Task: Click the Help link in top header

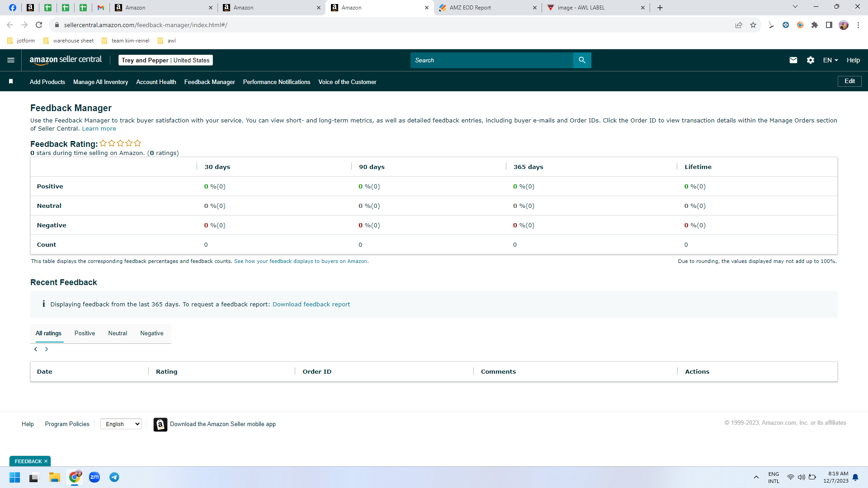Action: point(853,60)
